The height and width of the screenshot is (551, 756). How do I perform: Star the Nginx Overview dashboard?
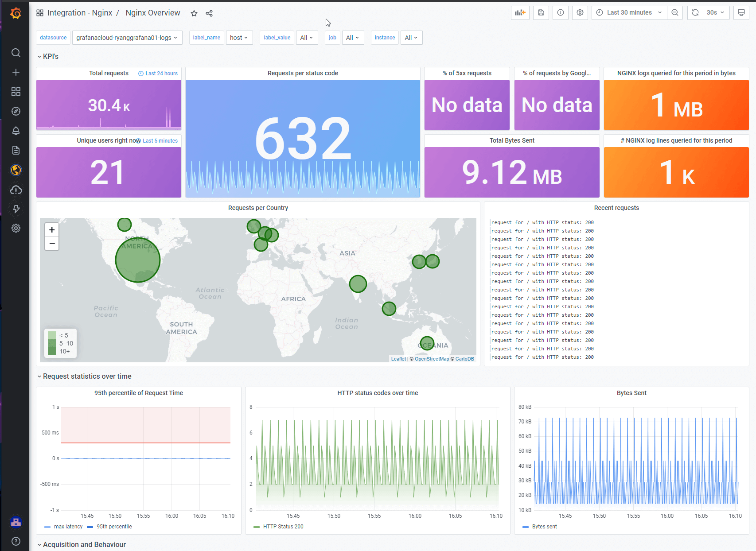(x=194, y=13)
